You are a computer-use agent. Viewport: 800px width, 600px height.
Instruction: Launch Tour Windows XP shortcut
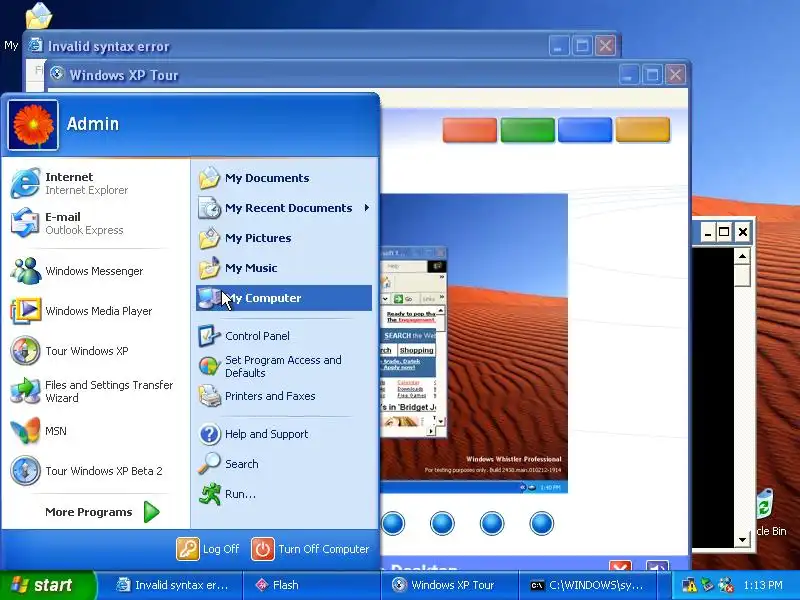coord(95,351)
